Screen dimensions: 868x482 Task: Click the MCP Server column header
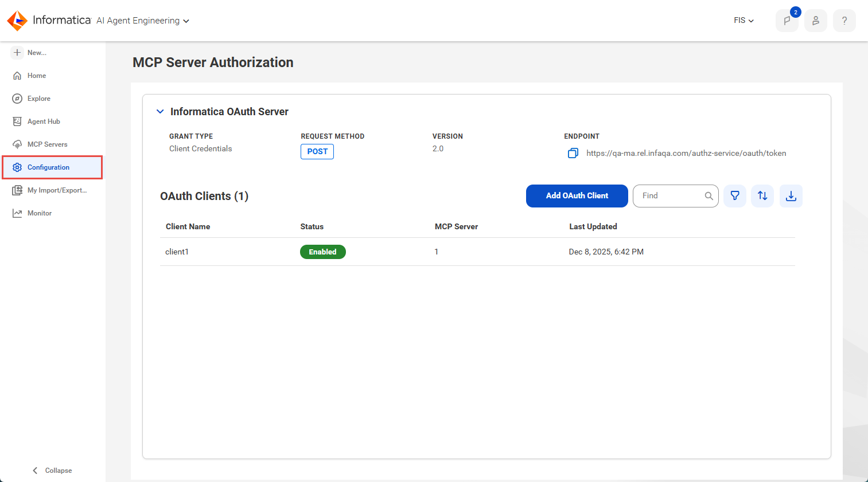coord(456,226)
